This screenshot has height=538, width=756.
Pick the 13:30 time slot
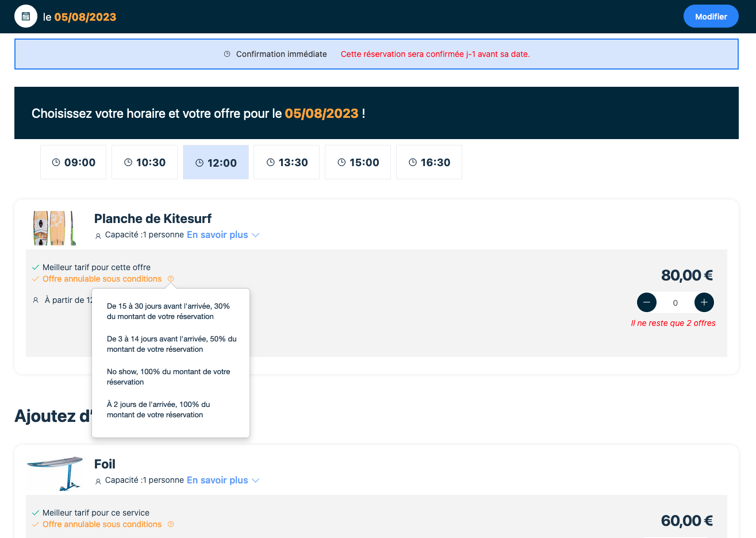(287, 163)
